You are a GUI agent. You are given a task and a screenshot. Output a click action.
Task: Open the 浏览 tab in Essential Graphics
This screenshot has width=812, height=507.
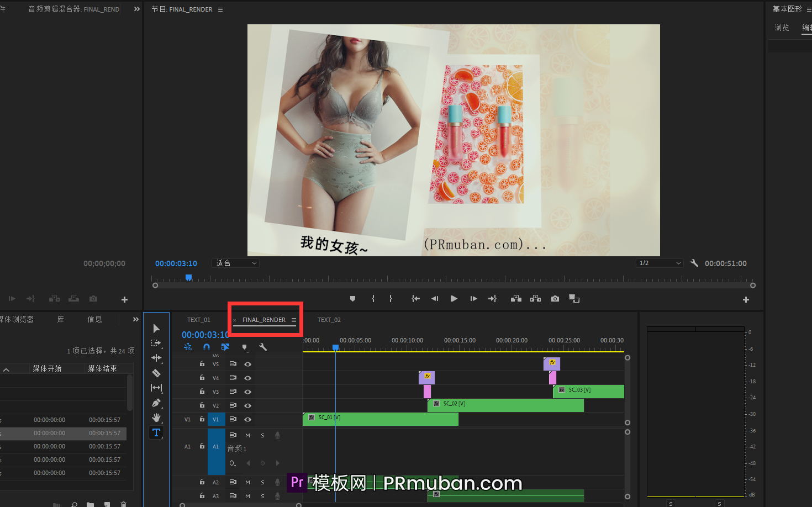tap(782, 28)
